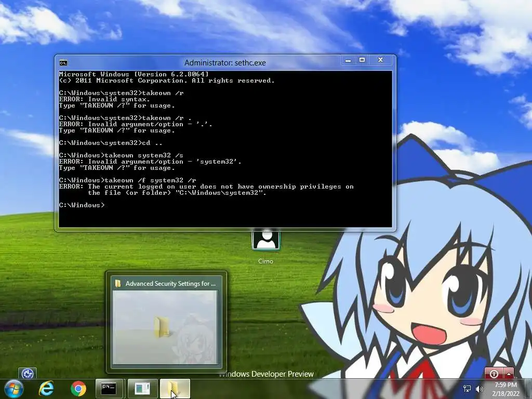The height and width of the screenshot is (399, 532).
Task: Open the clock showing 7:59 PM
Action: click(x=506, y=389)
